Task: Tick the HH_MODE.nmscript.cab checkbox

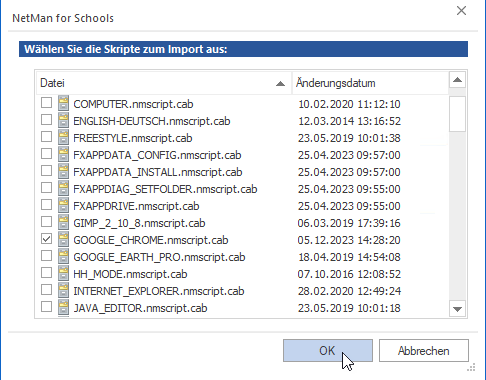Action: pos(47,273)
